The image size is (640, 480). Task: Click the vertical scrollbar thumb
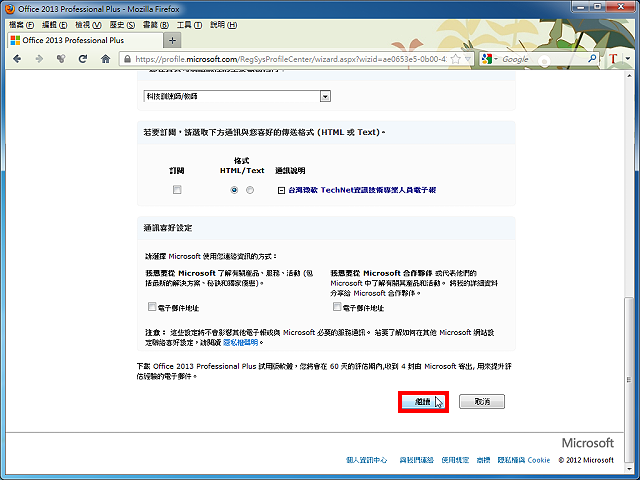point(629,380)
